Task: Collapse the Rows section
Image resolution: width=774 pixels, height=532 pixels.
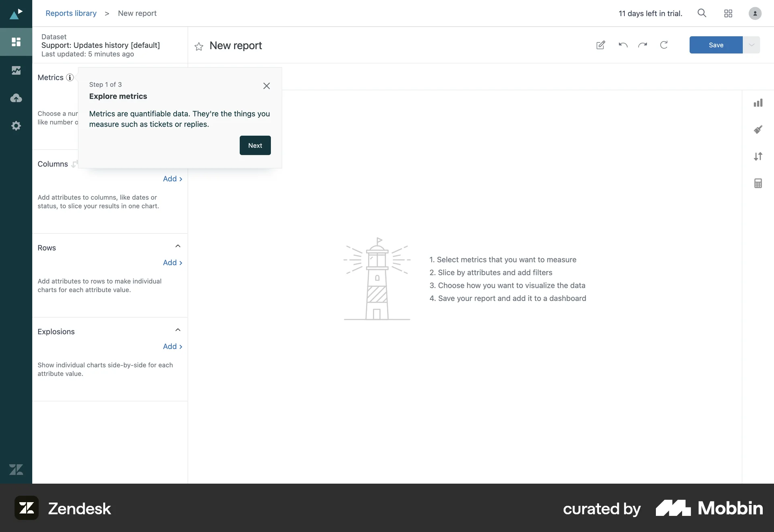Action: [178, 246]
